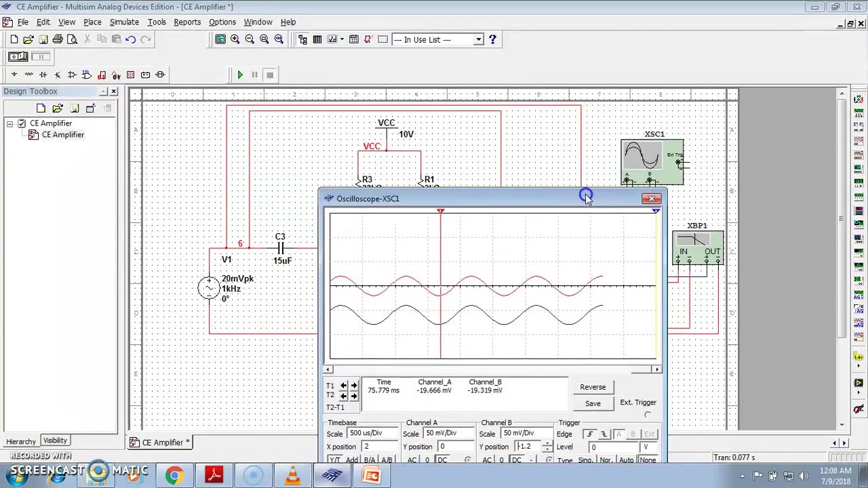The image size is (868, 488).
Task: Set Channel A coupling to AC
Action: pyautogui.click(x=412, y=460)
